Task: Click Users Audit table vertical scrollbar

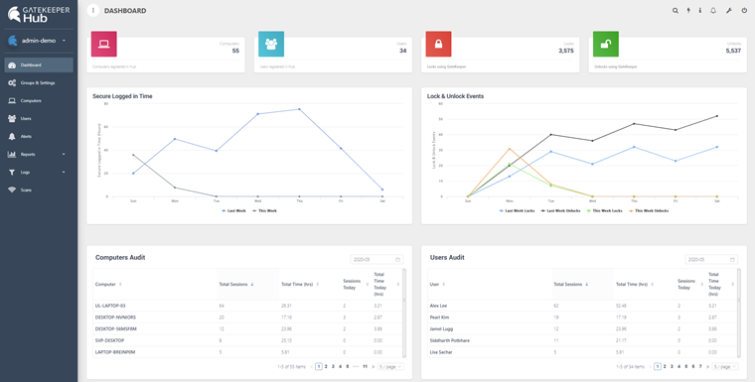Action: [739, 313]
